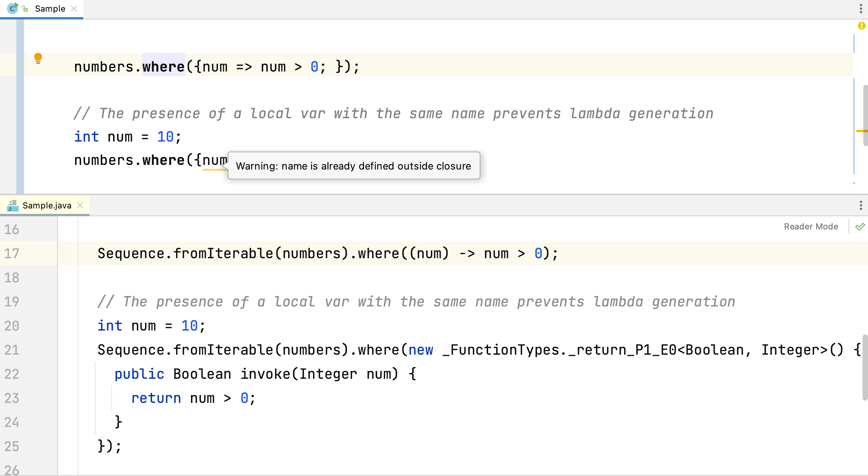Open the Sample.java pane's three-dot menu

tap(861, 205)
